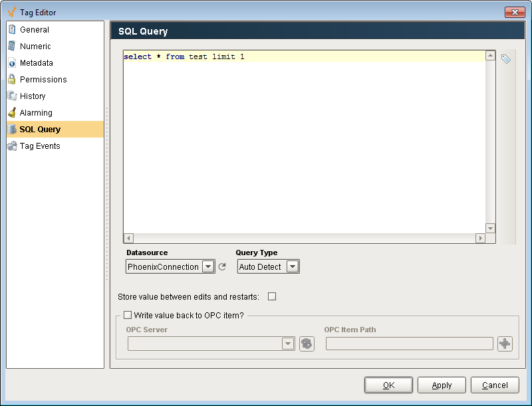Select the General page icon in sidebar
This screenshot has height=406, width=532.
(11, 29)
